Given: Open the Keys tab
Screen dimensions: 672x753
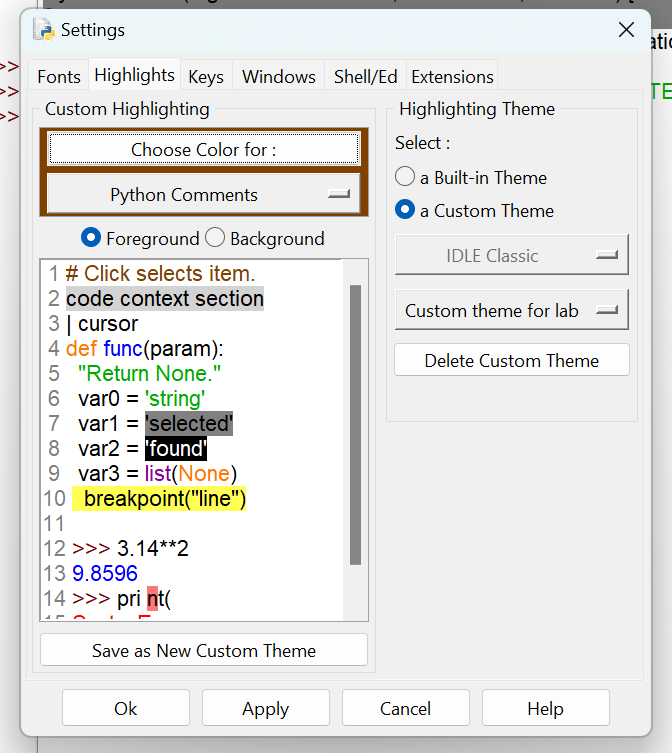Looking at the screenshot, I should 206,77.
